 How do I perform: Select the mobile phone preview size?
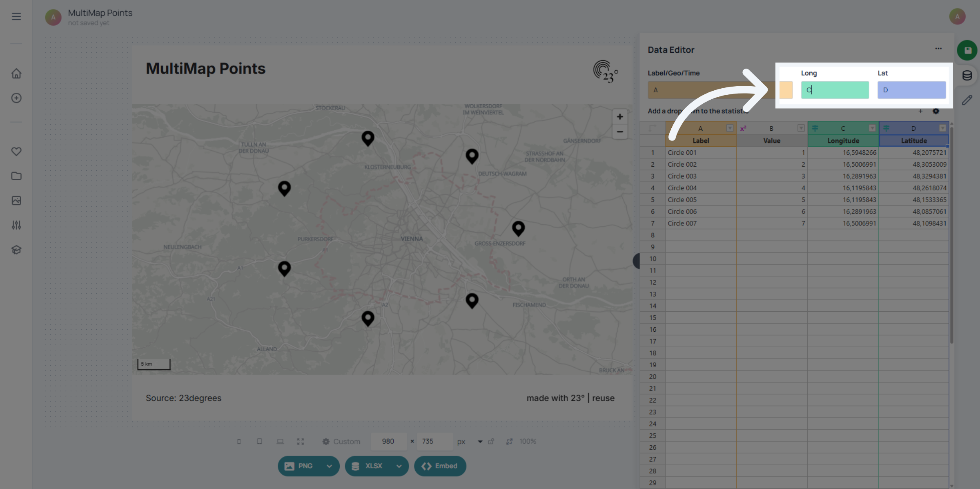pos(239,442)
